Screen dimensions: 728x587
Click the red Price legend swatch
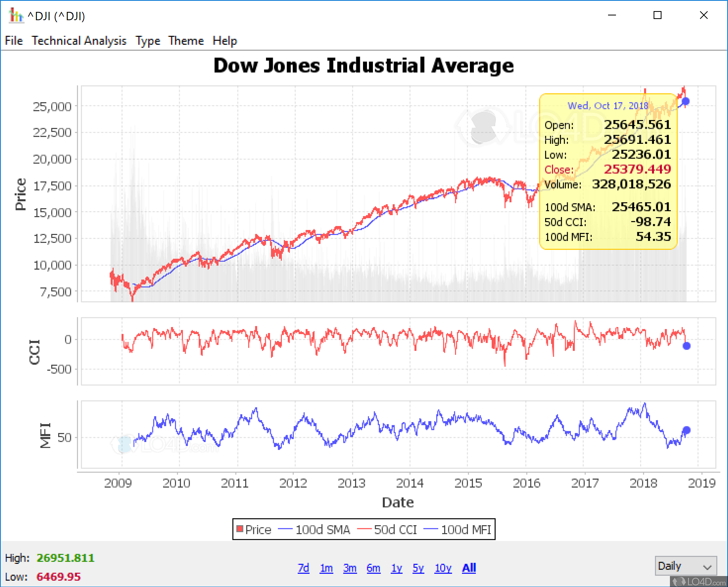(x=239, y=529)
